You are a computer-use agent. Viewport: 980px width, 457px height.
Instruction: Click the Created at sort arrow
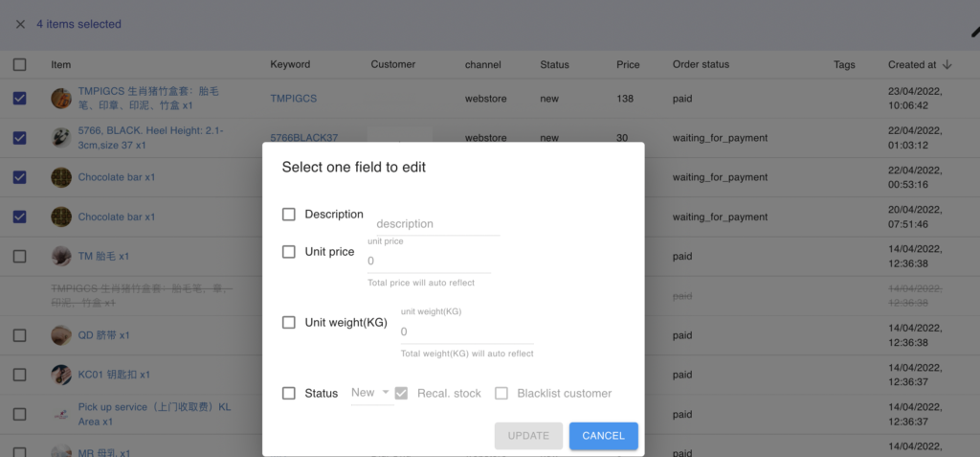947,65
